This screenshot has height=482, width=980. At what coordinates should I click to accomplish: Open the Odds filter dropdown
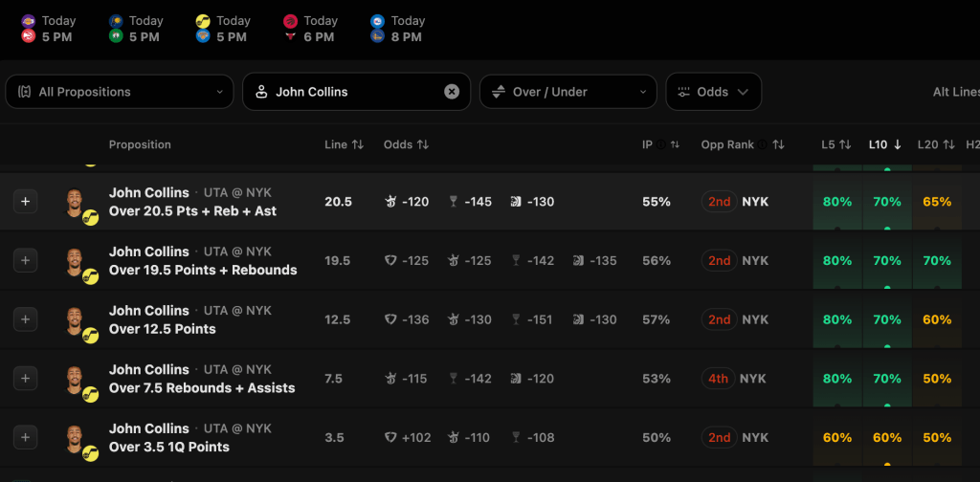tap(713, 92)
